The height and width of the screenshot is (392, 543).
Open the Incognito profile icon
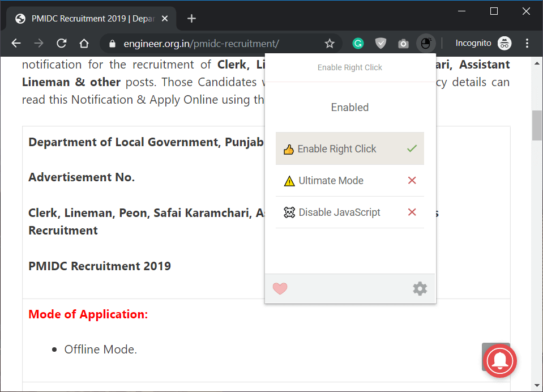[504, 43]
